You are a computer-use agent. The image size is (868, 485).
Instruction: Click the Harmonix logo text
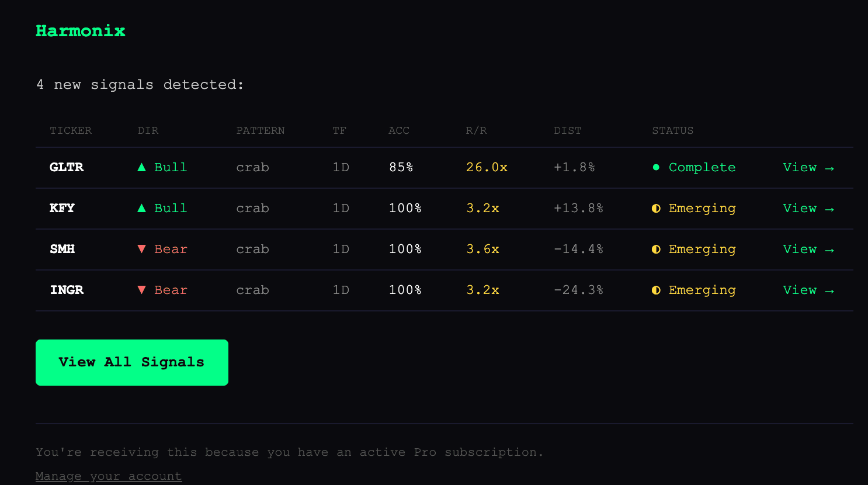[81, 31]
